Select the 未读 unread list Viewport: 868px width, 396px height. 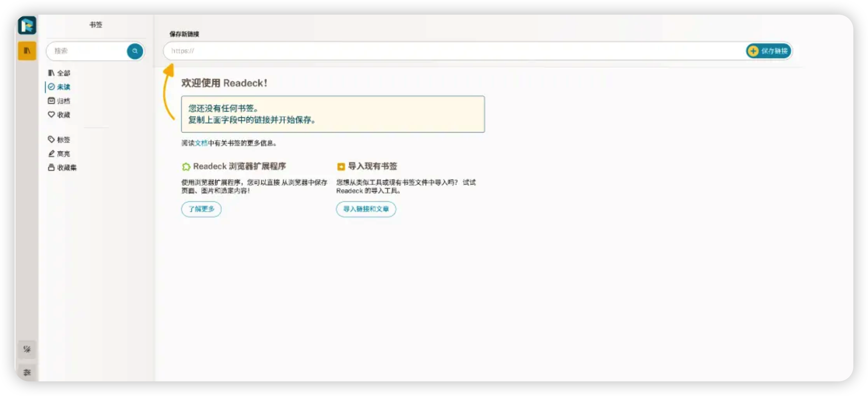(59, 87)
